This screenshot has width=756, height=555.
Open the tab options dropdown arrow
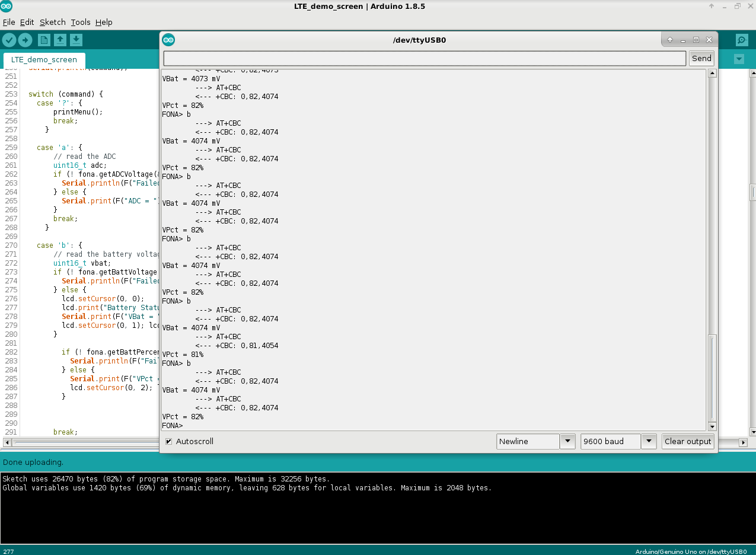[x=739, y=59]
